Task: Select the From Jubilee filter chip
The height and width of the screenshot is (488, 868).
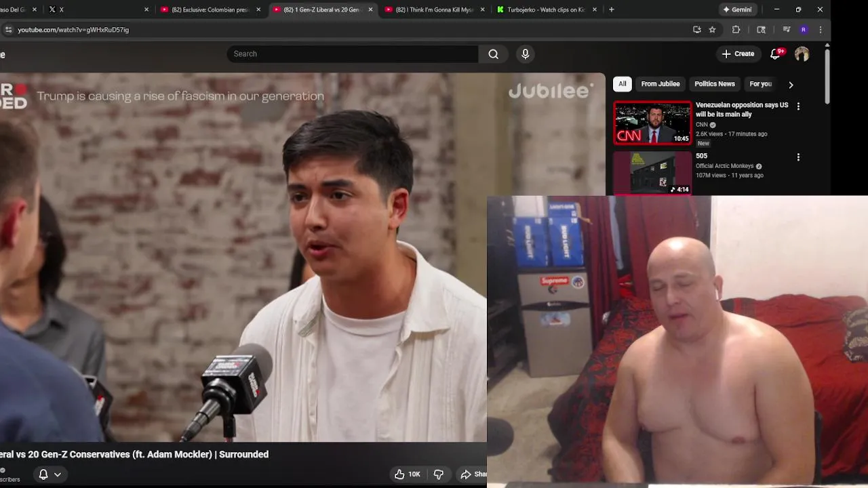Action: (660, 84)
